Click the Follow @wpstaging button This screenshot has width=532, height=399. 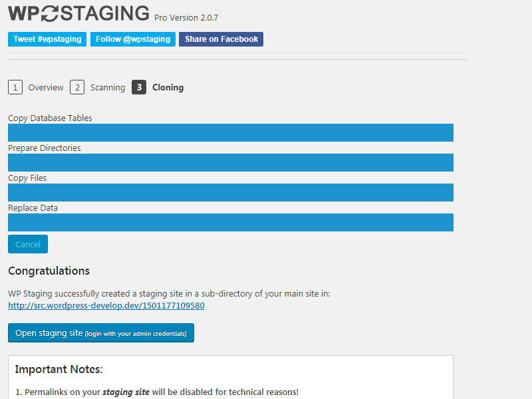click(x=133, y=39)
